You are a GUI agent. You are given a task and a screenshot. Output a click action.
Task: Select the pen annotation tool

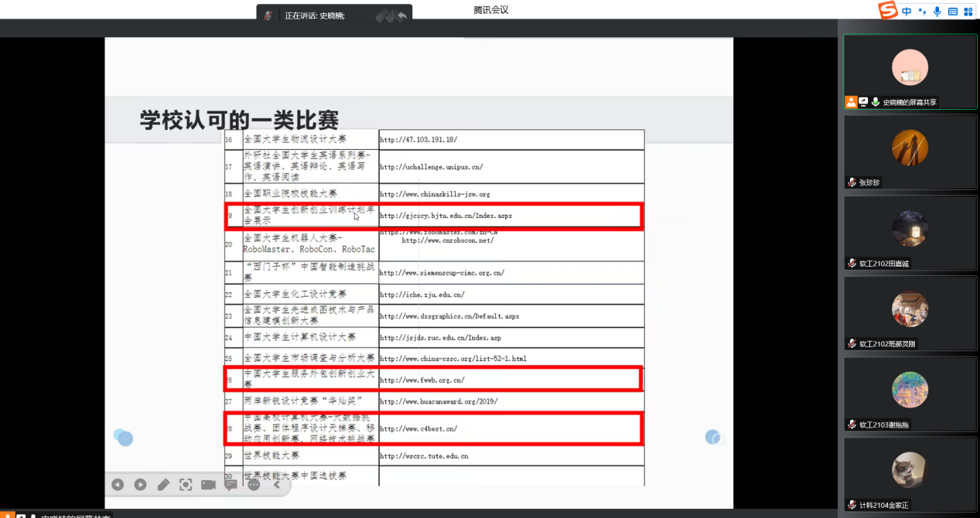pyautogui.click(x=163, y=485)
